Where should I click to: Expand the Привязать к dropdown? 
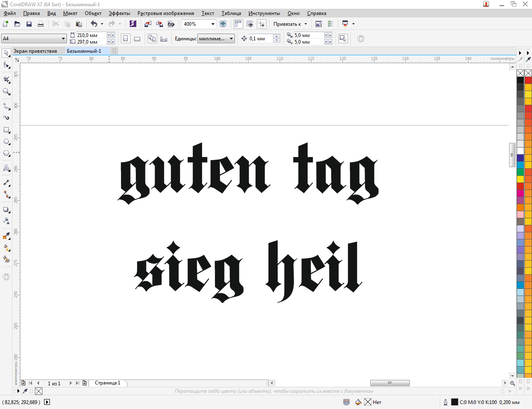(x=305, y=24)
